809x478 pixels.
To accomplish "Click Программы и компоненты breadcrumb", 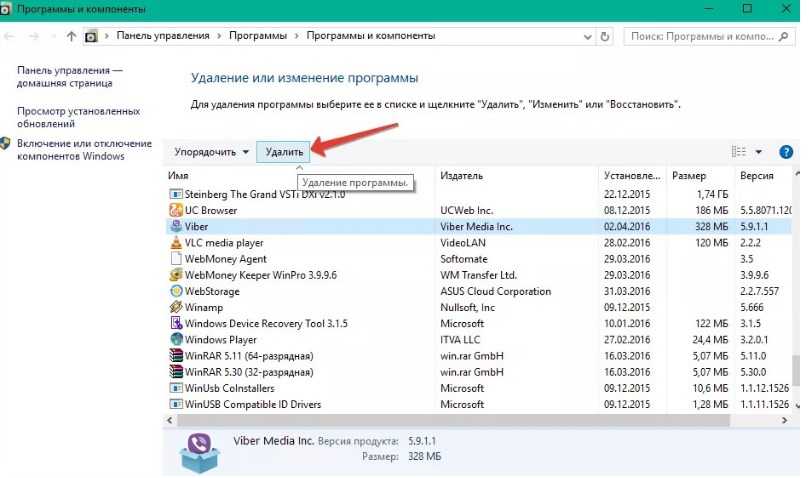I will [371, 36].
